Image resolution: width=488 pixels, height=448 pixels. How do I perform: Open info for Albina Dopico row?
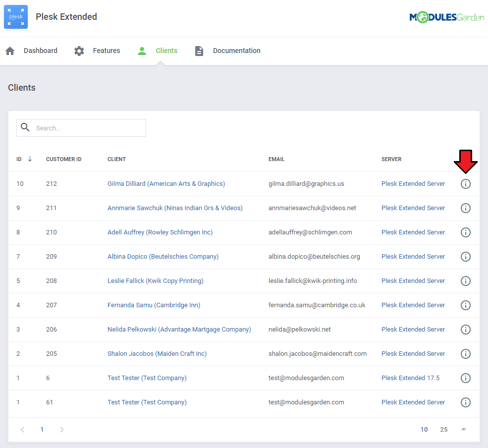coord(465,257)
